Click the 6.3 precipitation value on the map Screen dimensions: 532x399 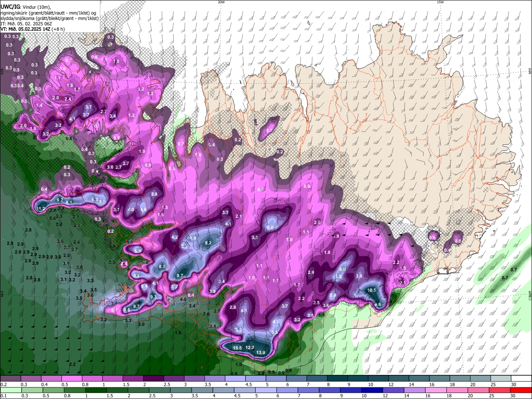click(94, 200)
